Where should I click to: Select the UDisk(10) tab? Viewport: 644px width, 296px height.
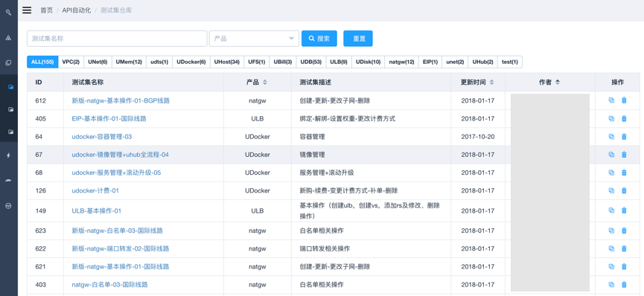tap(369, 62)
